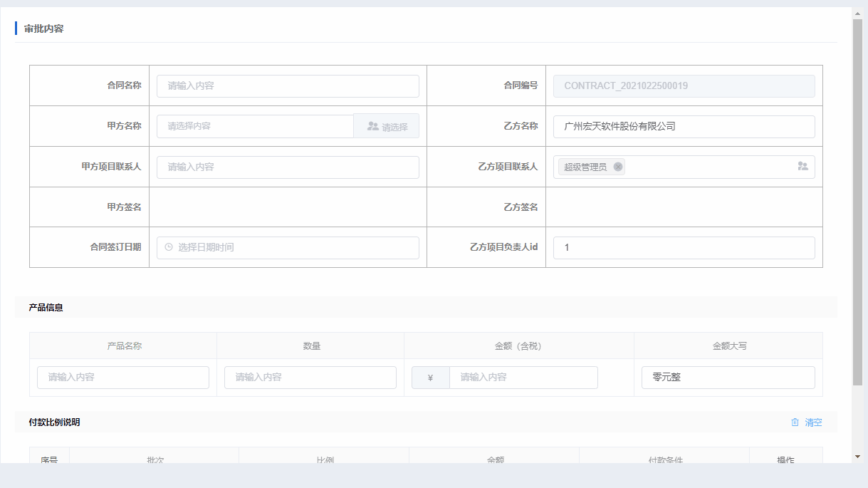Click the user picker icon in 乙方项目联系人 field
The height and width of the screenshot is (488, 868).
coord(802,167)
